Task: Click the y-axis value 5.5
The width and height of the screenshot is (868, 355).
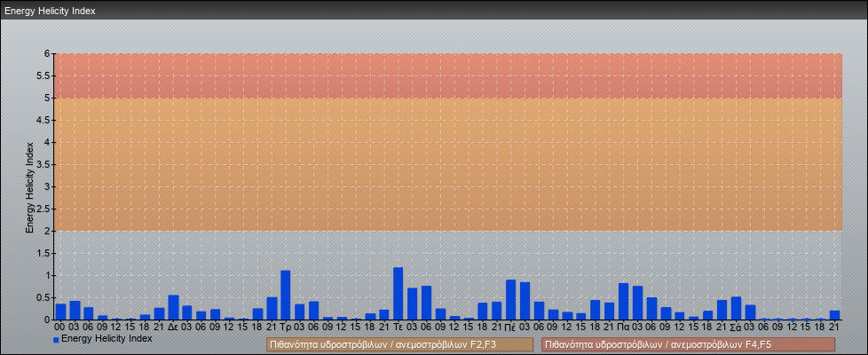Action: pyautogui.click(x=44, y=75)
